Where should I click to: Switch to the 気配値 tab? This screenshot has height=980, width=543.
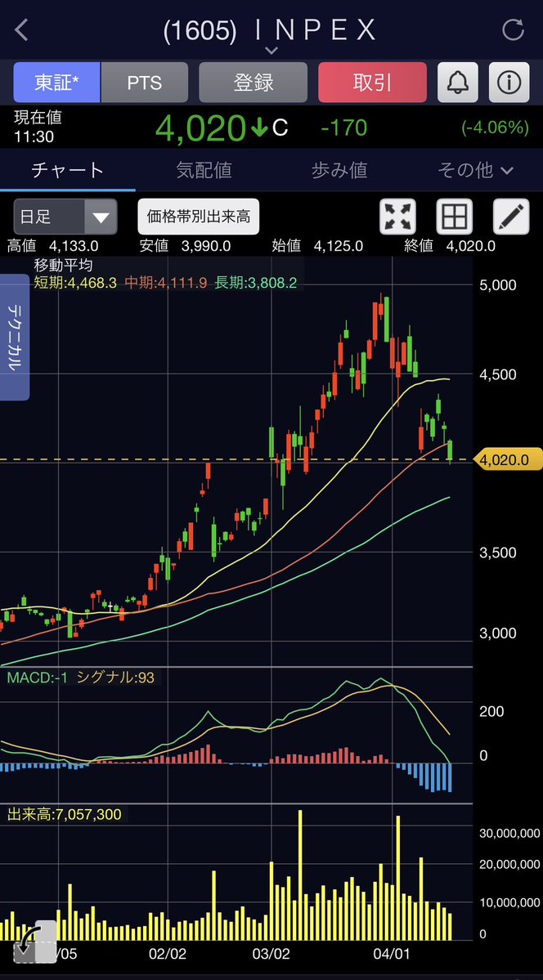point(204,170)
